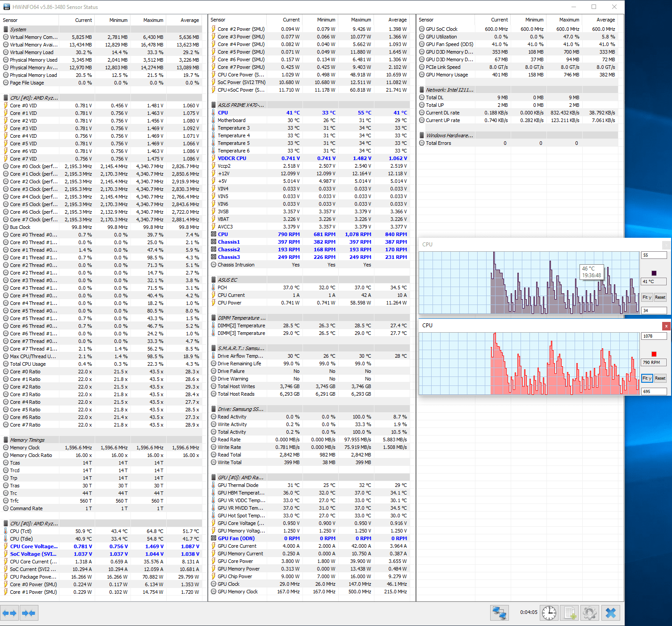Click the clock reset-timer icon
The width and height of the screenshot is (672, 626).
click(x=549, y=613)
